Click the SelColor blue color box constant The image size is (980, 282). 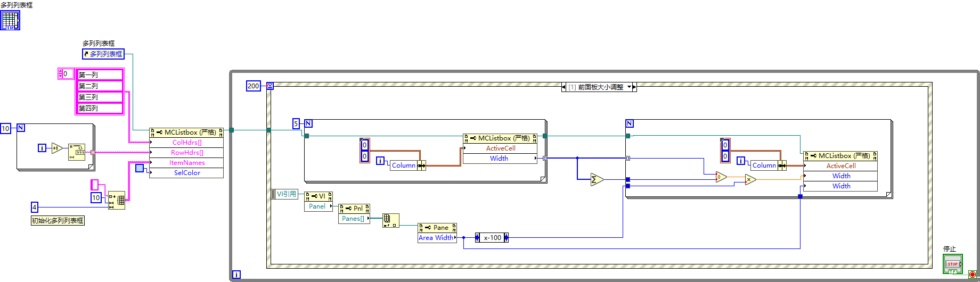[140, 168]
